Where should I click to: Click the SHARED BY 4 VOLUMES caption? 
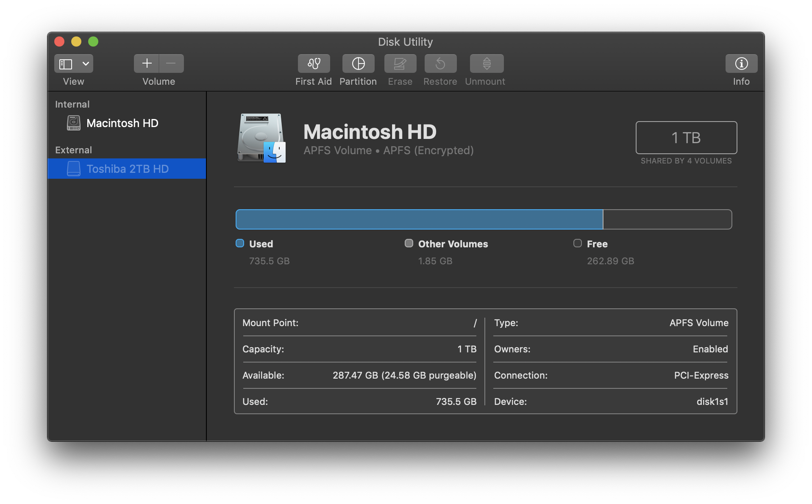[686, 161]
